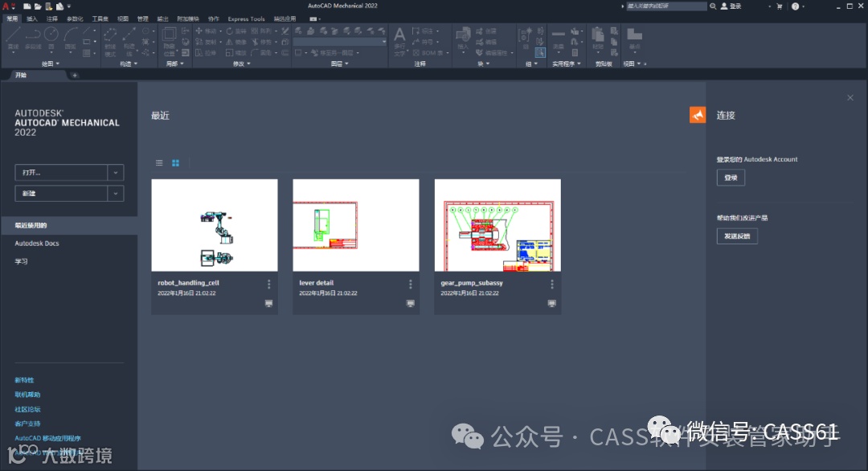Add a new tab with plus button
The height and width of the screenshot is (471, 868).
pyautogui.click(x=75, y=76)
